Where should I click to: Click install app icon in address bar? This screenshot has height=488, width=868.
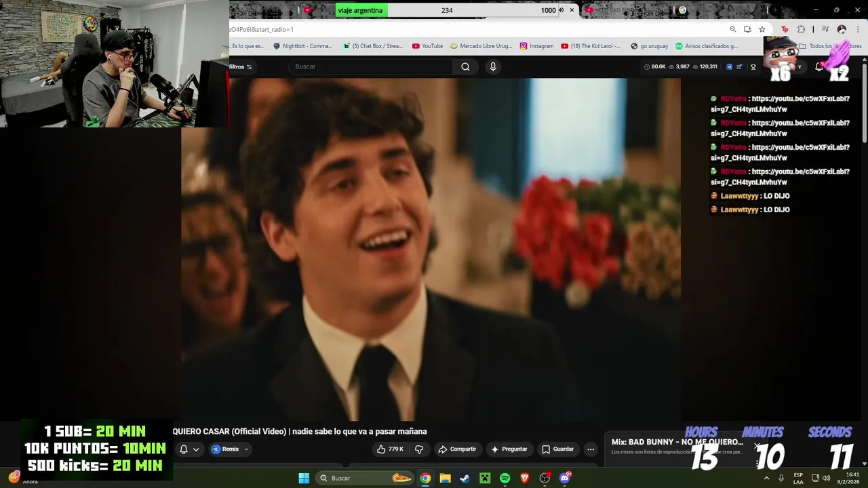tap(747, 29)
